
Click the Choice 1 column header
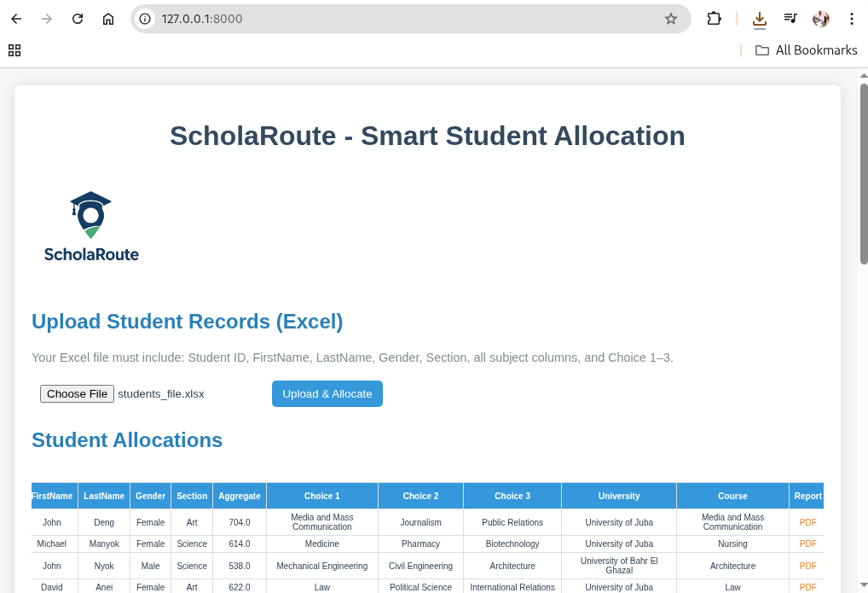(x=322, y=496)
